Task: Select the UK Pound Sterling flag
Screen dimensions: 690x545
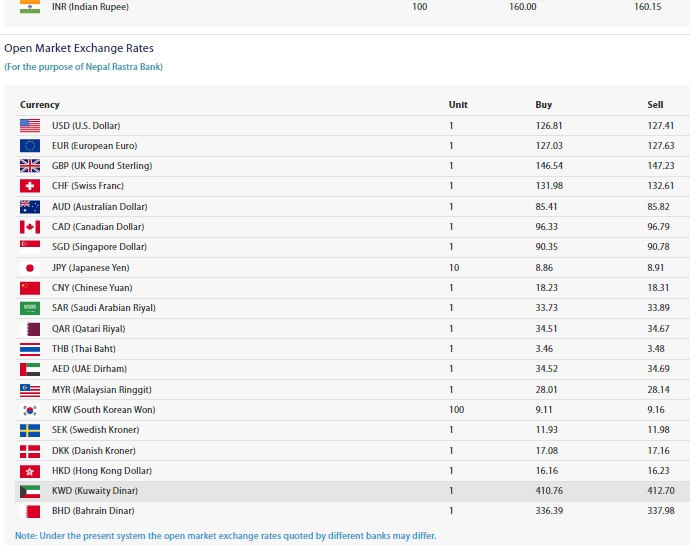Action: pyautogui.click(x=30, y=166)
